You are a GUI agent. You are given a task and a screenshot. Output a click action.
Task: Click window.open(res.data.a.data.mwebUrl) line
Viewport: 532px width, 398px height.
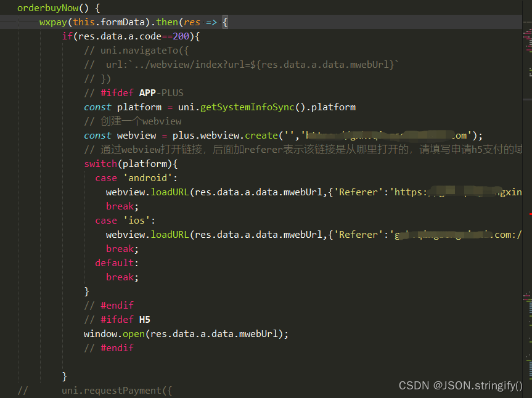[x=186, y=334]
